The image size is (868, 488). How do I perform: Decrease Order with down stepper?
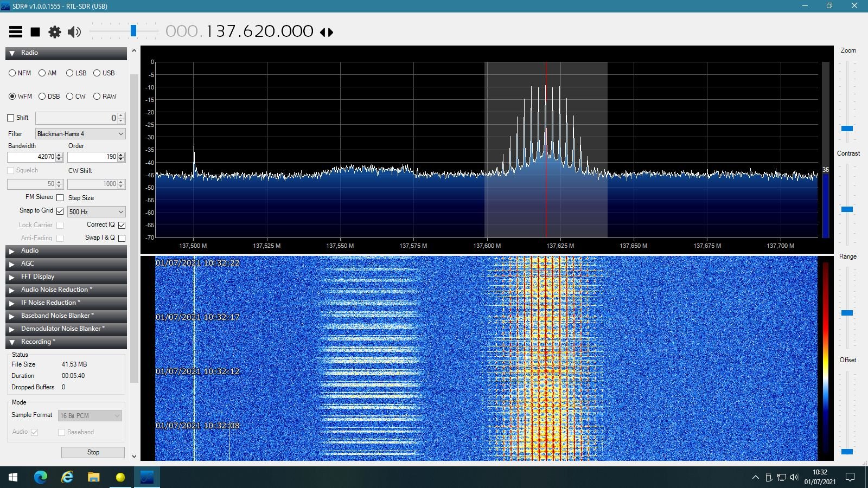click(122, 159)
